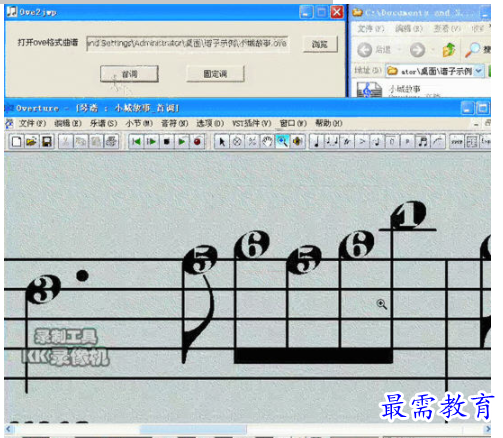503x438 pixels.
Task: Click the 浏览 browse button in Ove2jwp
Action: (x=320, y=44)
